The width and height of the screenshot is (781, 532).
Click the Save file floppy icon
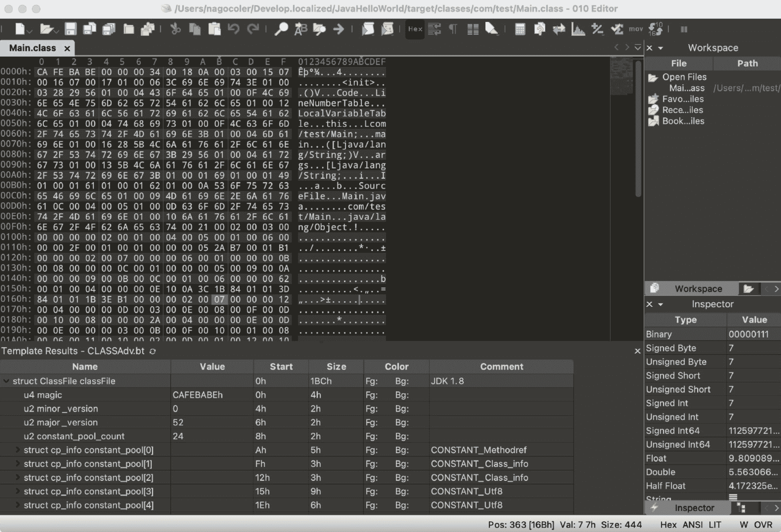pyautogui.click(x=71, y=29)
